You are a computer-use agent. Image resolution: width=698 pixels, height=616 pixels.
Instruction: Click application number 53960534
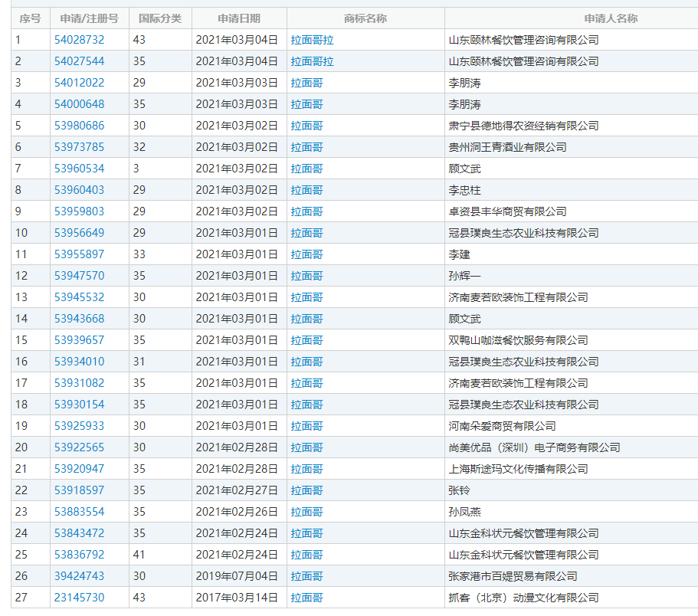click(79, 169)
